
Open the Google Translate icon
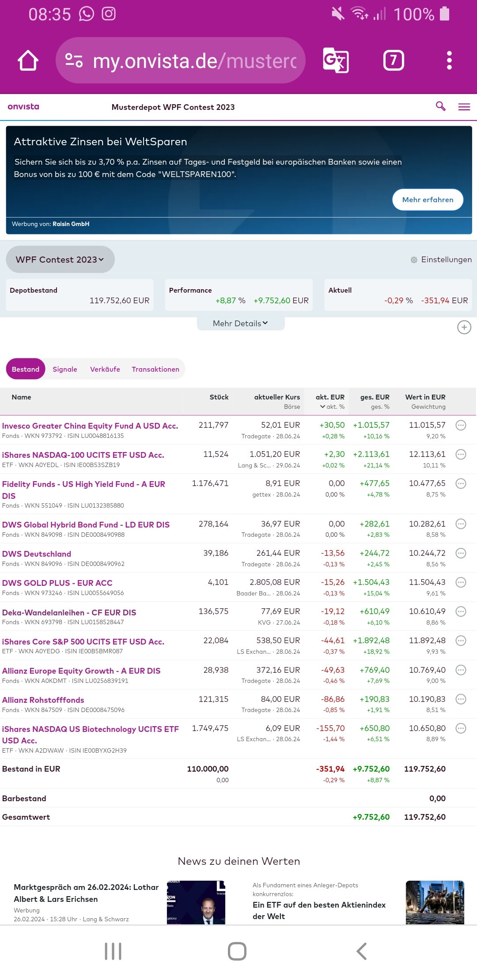336,60
